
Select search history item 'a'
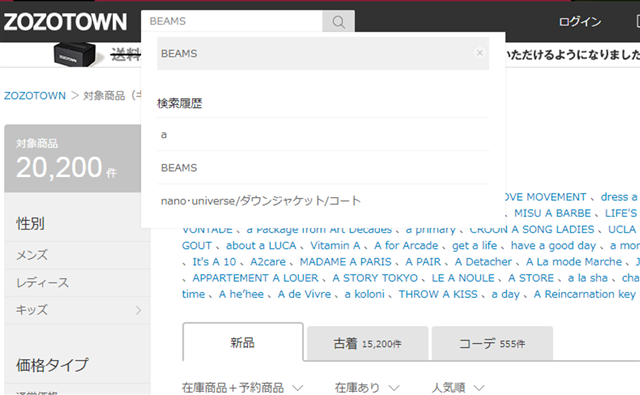323,134
